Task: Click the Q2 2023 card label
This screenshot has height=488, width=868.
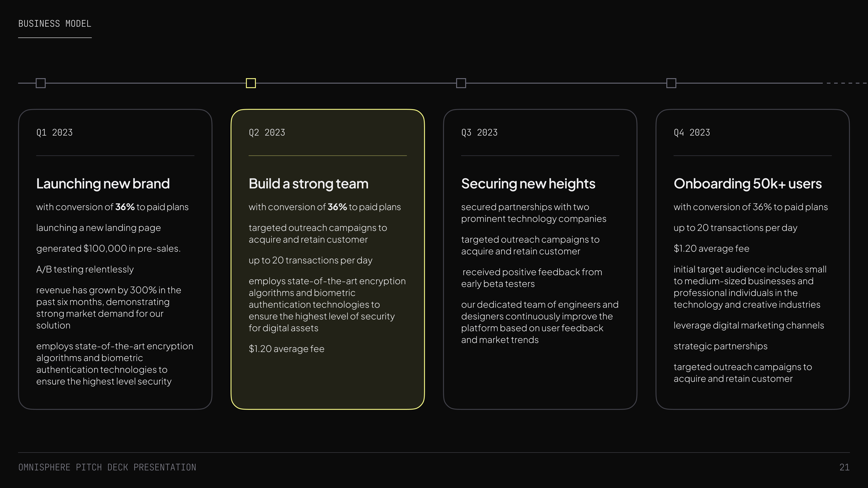Action: point(267,132)
